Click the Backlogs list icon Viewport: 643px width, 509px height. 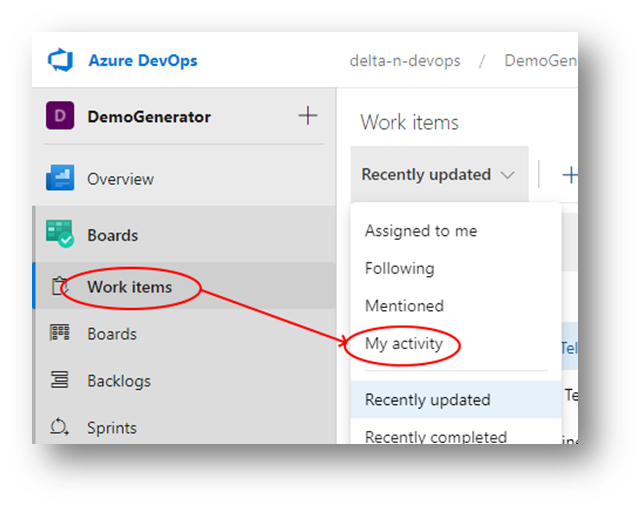click(60, 379)
